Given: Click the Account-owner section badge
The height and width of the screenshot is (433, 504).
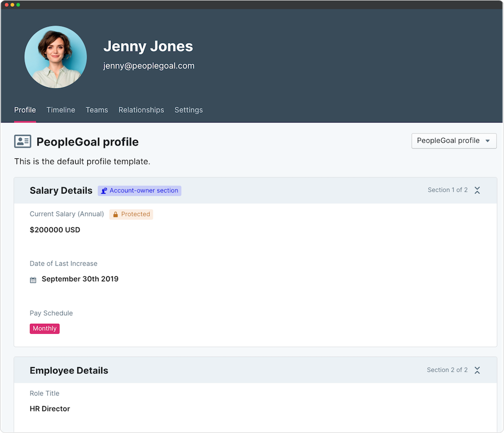Looking at the screenshot, I should [139, 191].
